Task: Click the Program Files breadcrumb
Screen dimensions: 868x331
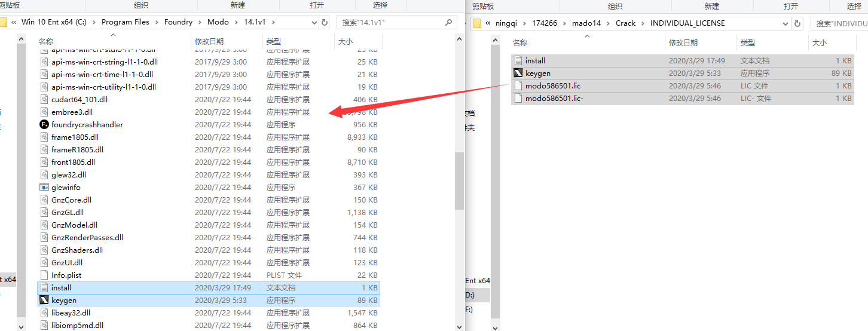Action: tap(126, 22)
